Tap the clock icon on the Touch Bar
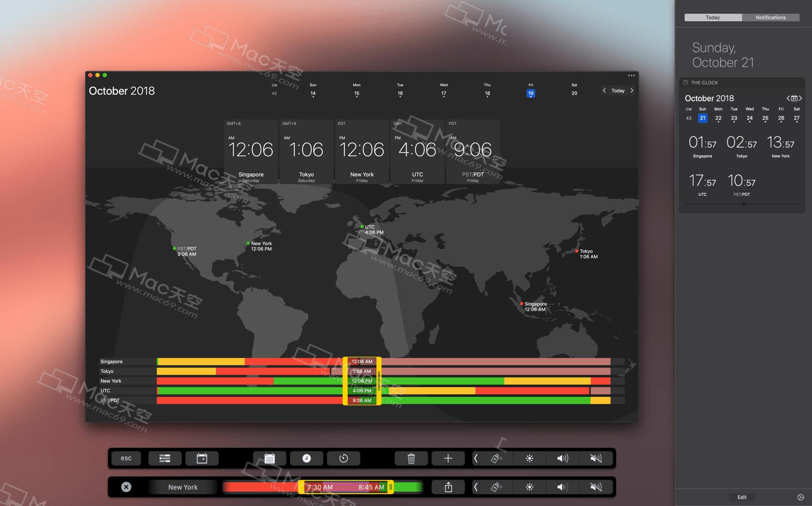Image resolution: width=812 pixels, height=506 pixels. 307,458
